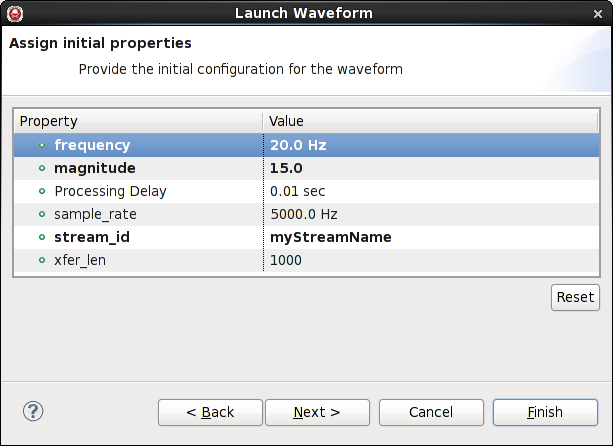Select the xfer_len property name
613x446 pixels.
pyautogui.click(x=80, y=260)
